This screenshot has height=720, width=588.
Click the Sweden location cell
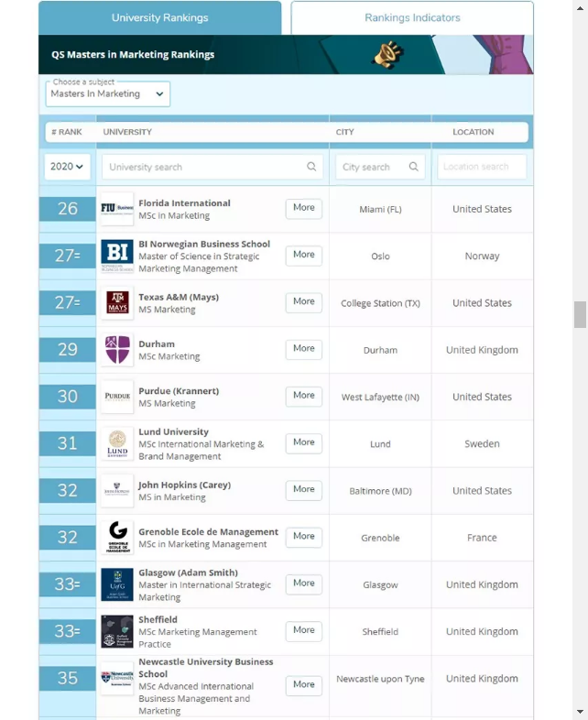click(482, 444)
